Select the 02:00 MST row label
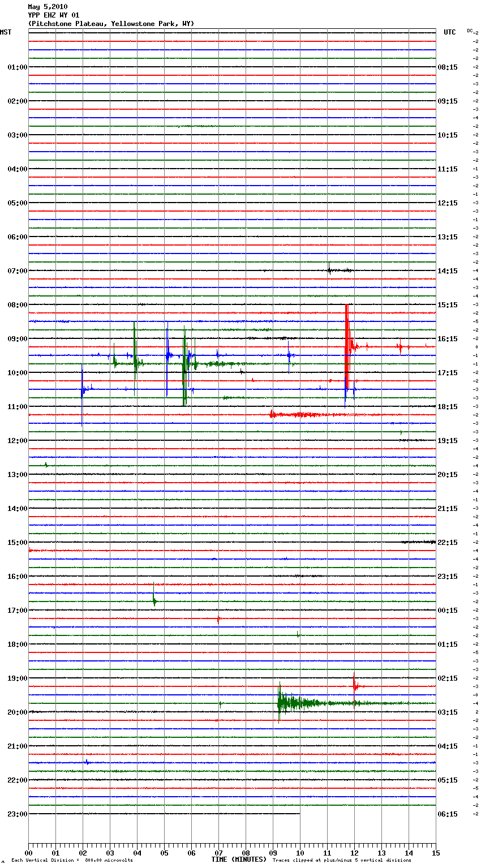 click(x=18, y=101)
